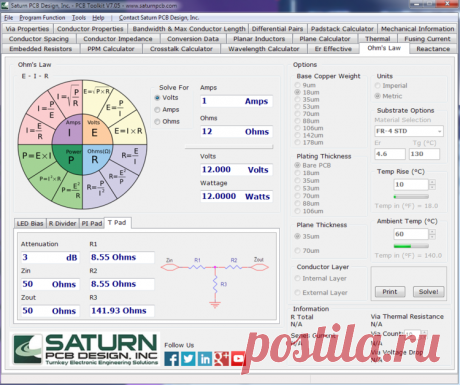Switch to Fusing Current tab
The height and width of the screenshot is (385, 460).
point(427,39)
